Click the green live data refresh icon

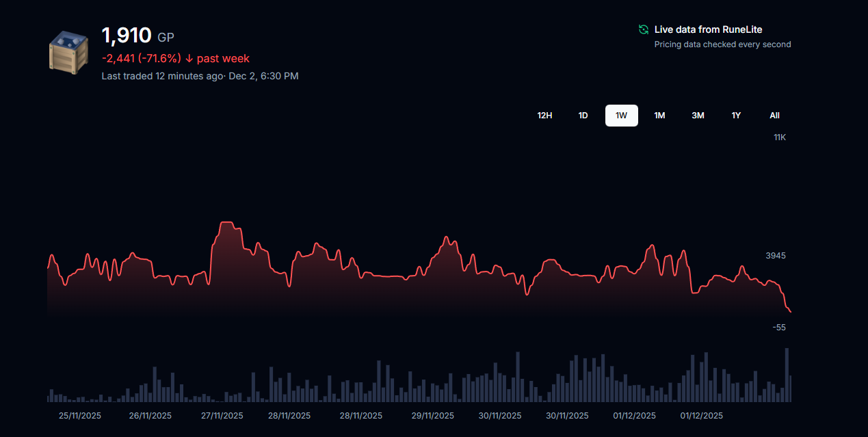643,29
